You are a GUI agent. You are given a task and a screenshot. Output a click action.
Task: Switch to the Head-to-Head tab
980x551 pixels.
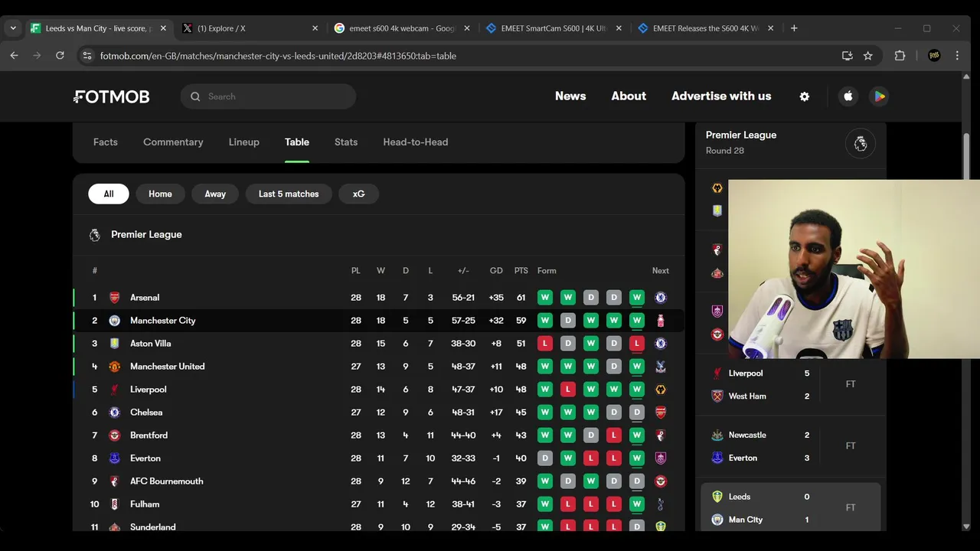(416, 142)
